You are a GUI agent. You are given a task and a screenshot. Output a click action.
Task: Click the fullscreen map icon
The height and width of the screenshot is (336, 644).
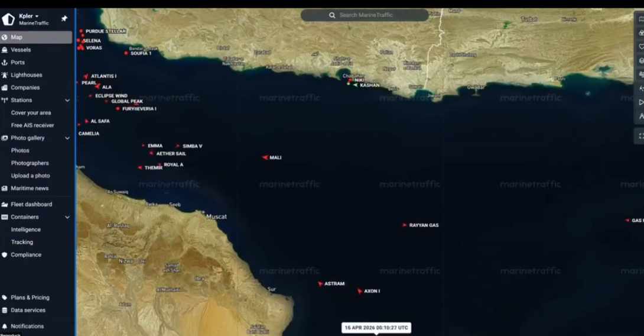(x=641, y=136)
